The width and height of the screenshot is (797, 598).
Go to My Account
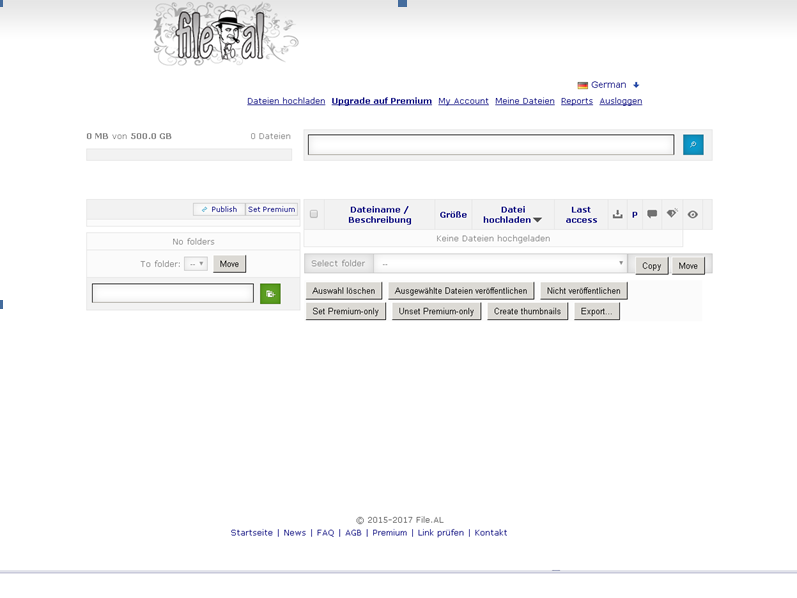tap(463, 101)
